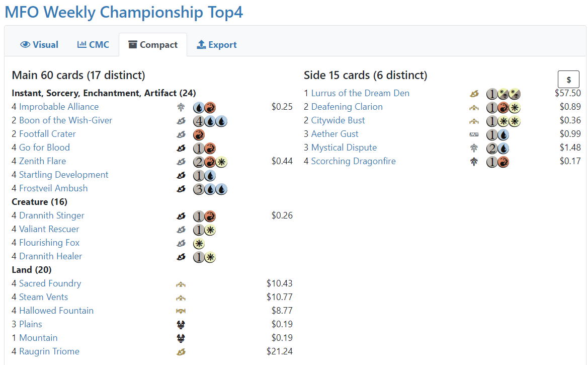Select the Export tab
Screen dimensions: 588x365
click(216, 45)
